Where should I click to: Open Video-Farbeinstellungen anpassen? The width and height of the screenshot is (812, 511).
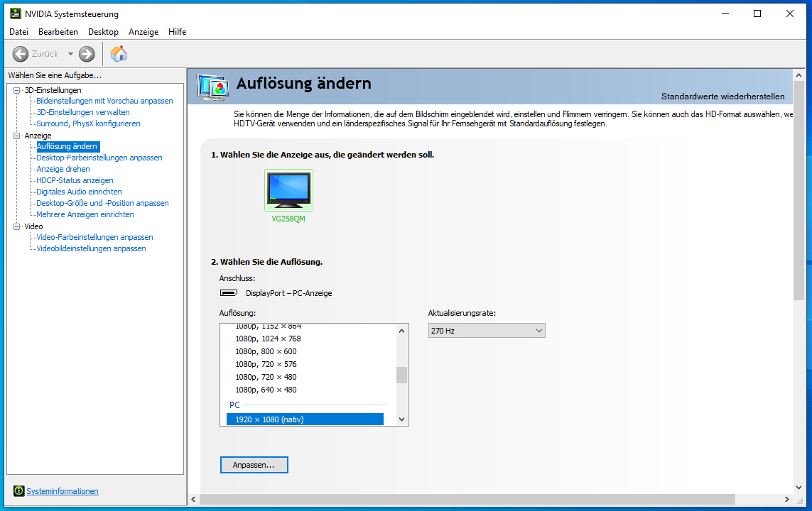click(x=94, y=237)
